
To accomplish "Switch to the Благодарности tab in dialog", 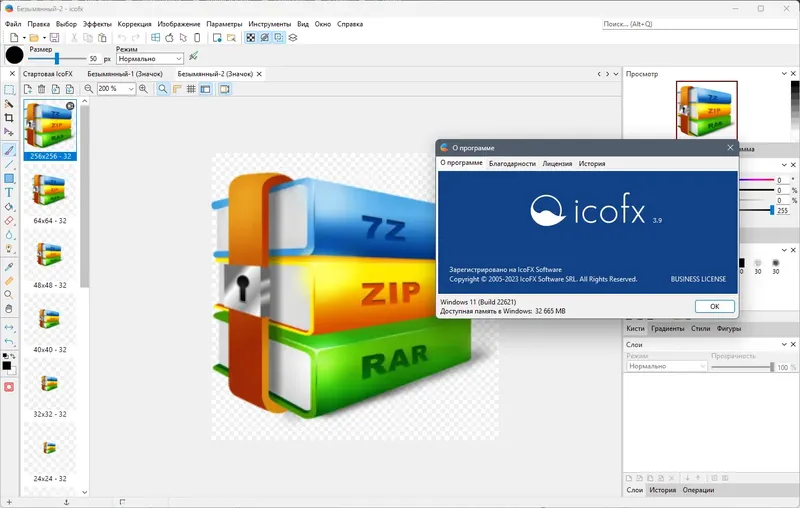I will pyautogui.click(x=512, y=164).
